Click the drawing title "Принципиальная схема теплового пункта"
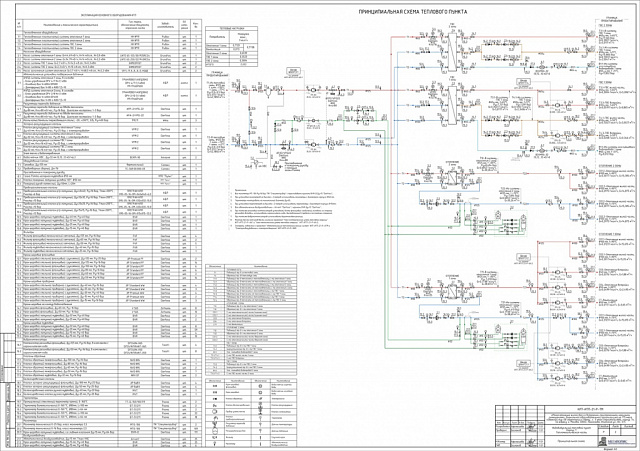The image size is (640, 451). point(413,12)
